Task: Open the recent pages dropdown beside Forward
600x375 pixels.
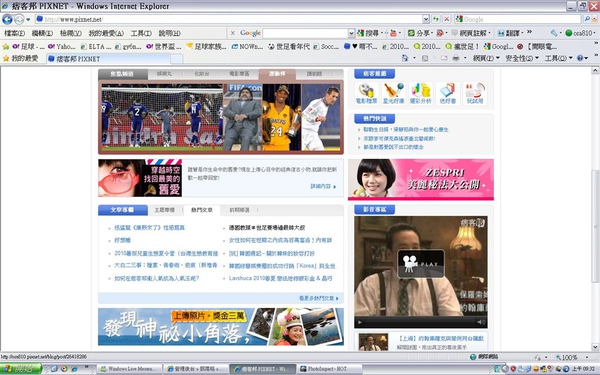Action: (28, 20)
